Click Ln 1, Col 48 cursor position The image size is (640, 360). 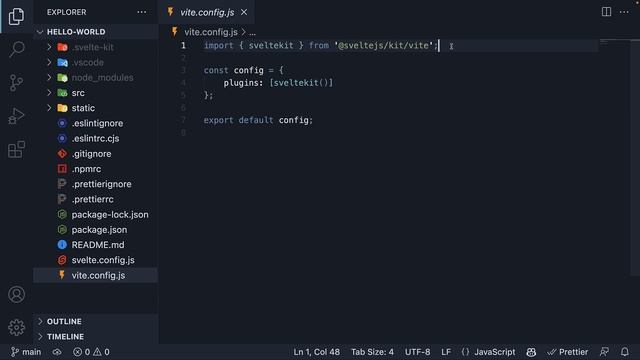click(x=316, y=352)
